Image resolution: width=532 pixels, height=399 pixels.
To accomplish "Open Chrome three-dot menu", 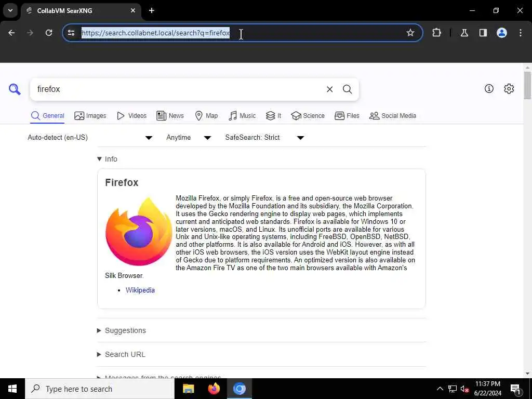I will pos(521,33).
